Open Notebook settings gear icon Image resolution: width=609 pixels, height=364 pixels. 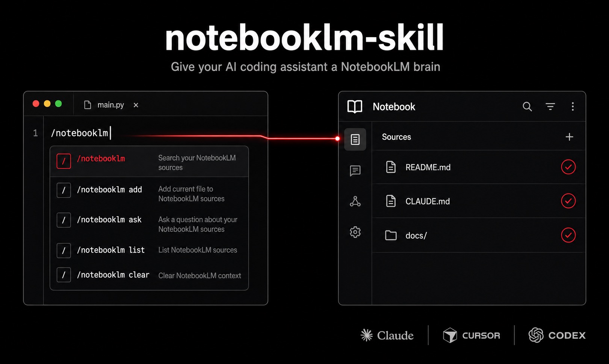(355, 232)
